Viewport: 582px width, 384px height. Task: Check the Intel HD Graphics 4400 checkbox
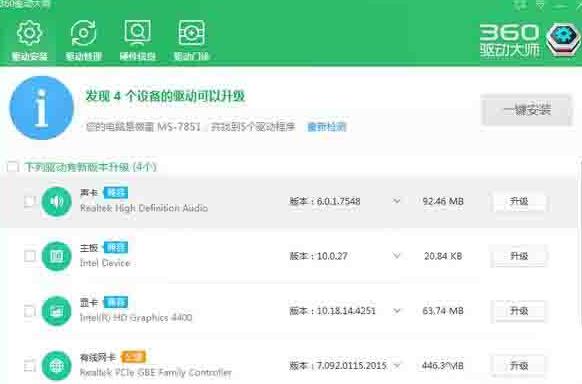pyautogui.click(x=30, y=311)
